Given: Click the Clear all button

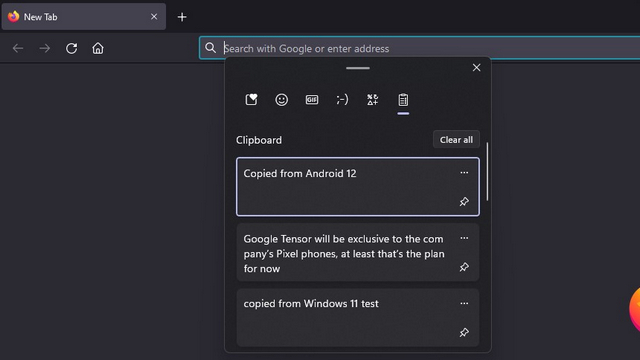Looking at the screenshot, I should (456, 140).
